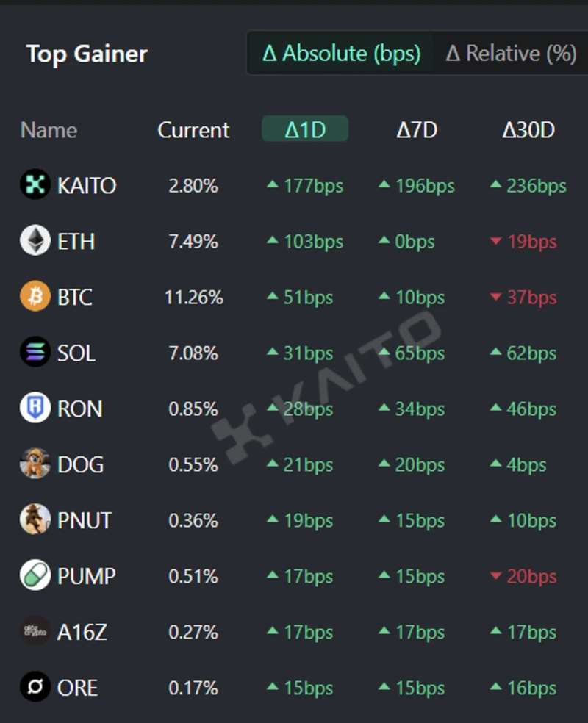Sort by the Δ7D column

coord(417,130)
